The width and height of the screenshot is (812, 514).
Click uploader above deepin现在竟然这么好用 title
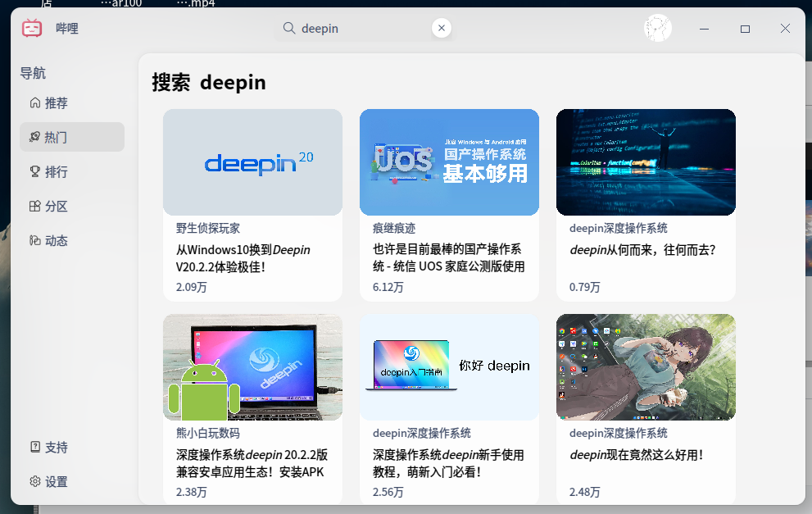[x=619, y=433]
